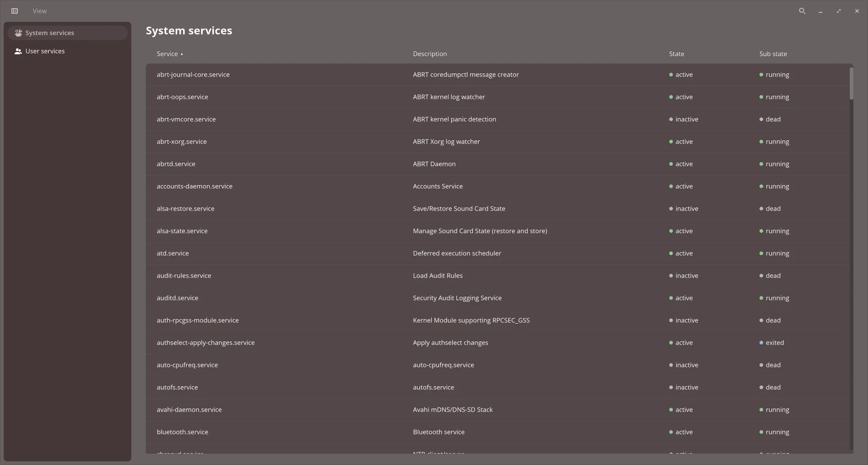Click auto-cpufreq.service in Service column
Image resolution: width=868 pixels, height=465 pixels.
pyautogui.click(x=187, y=365)
